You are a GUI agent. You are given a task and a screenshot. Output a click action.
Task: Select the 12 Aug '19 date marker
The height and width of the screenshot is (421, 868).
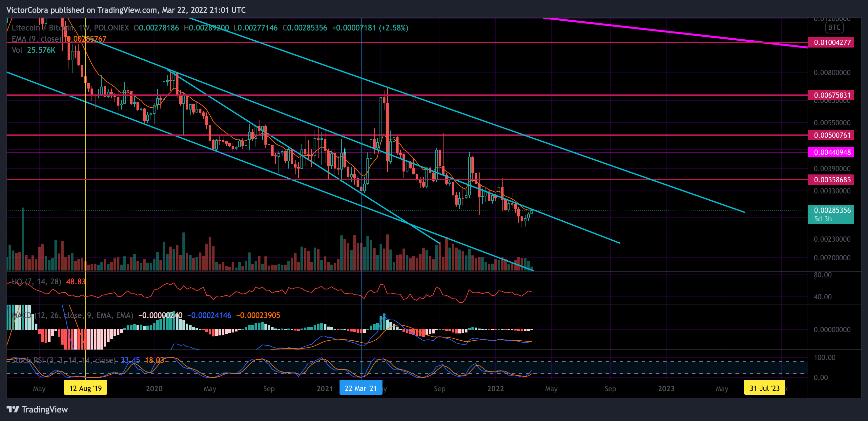click(85, 388)
